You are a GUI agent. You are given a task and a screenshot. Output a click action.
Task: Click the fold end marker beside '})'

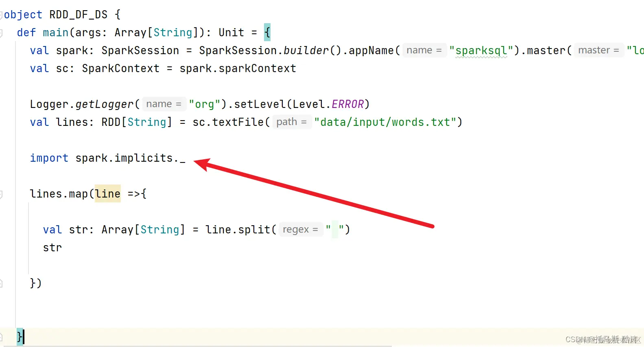(1, 283)
